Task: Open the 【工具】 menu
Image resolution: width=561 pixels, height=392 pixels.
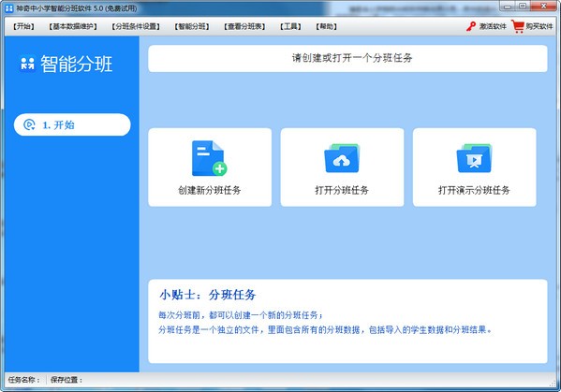Action: 290,26
